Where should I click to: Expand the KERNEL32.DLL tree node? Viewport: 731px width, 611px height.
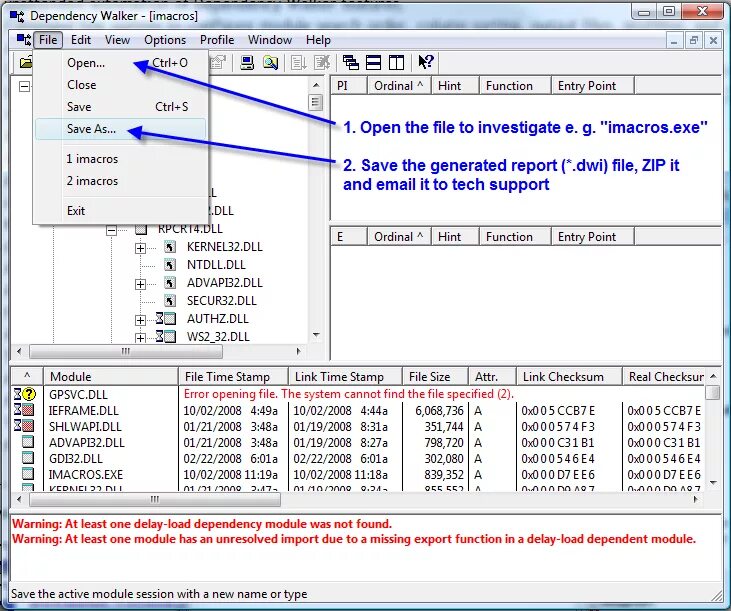pos(140,248)
